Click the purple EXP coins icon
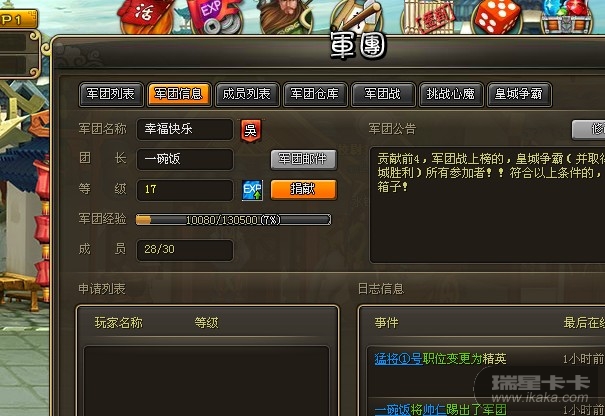The image size is (605, 416). click(215, 16)
